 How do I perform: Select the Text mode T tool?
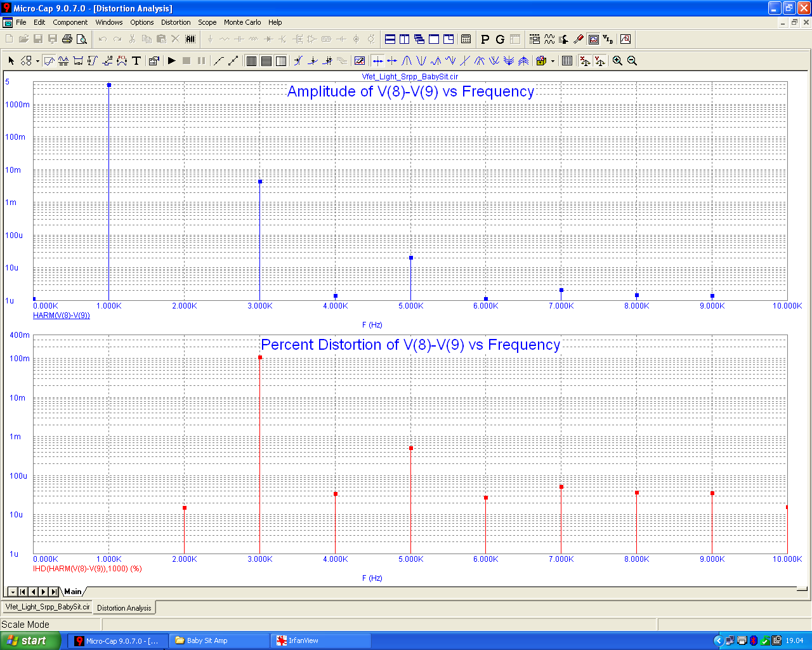[136, 61]
